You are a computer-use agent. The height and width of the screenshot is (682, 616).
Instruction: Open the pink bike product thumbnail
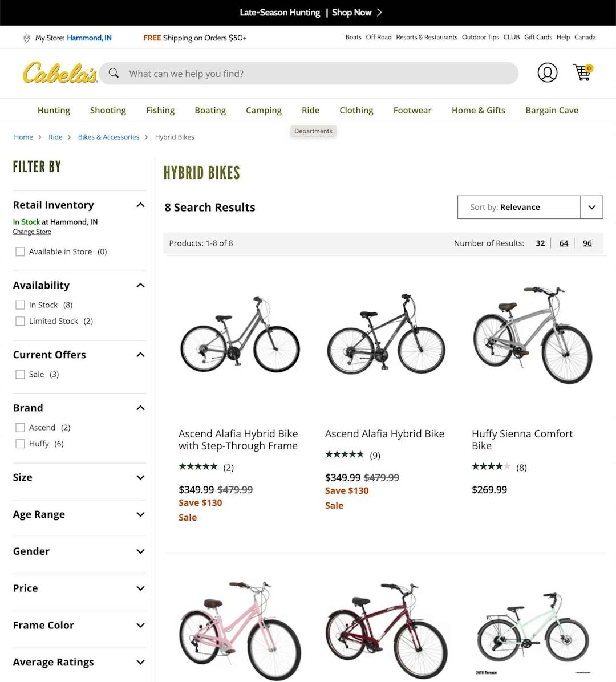tap(240, 627)
